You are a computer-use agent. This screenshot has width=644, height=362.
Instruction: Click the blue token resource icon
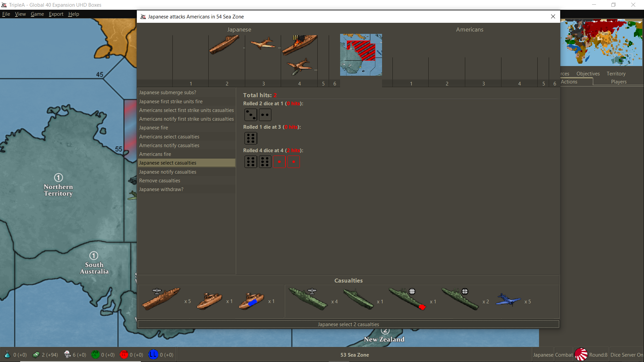tap(153, 354)
